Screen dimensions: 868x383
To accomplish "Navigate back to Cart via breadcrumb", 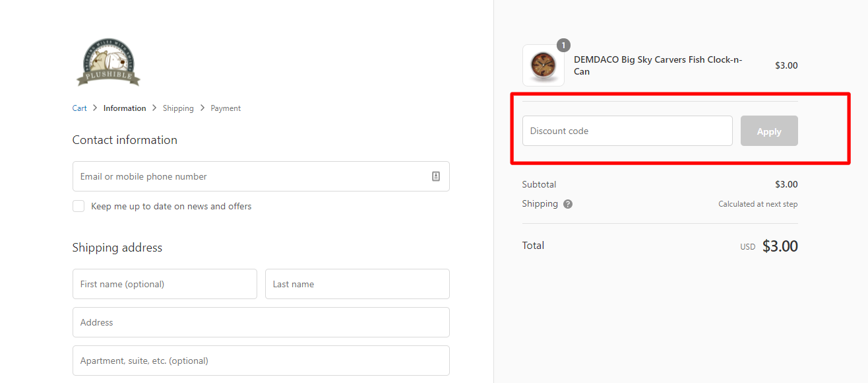I will 79,108.
